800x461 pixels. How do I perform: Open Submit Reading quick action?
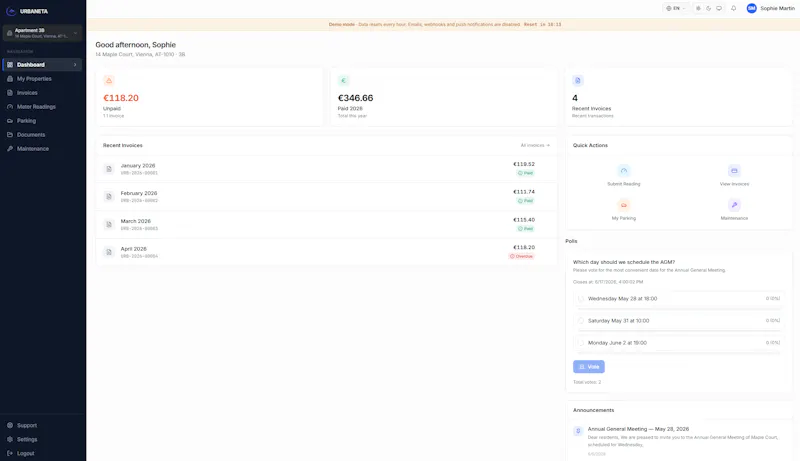click(623, 175)
